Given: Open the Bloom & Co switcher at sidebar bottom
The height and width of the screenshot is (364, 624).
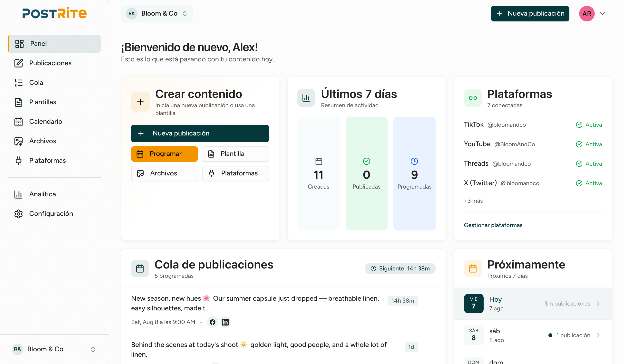Looking at the screenshot, I should [54, 349].
